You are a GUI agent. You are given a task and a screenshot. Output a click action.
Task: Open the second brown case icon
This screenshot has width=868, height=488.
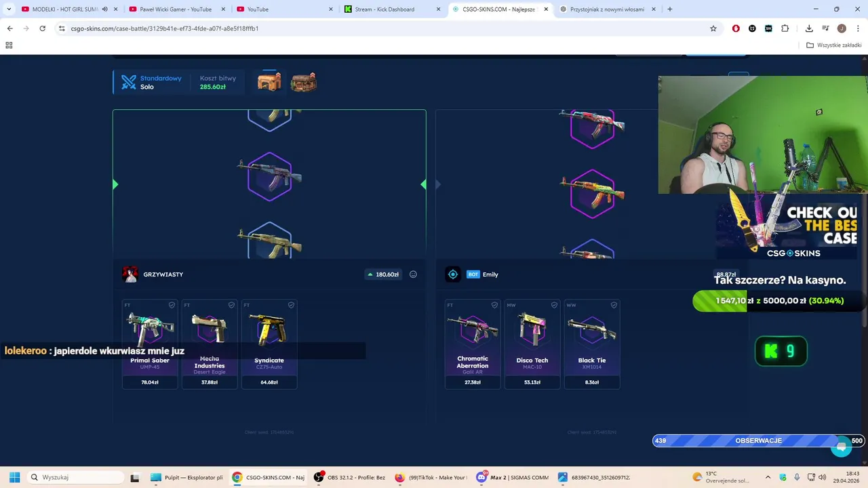click(303, 82)
